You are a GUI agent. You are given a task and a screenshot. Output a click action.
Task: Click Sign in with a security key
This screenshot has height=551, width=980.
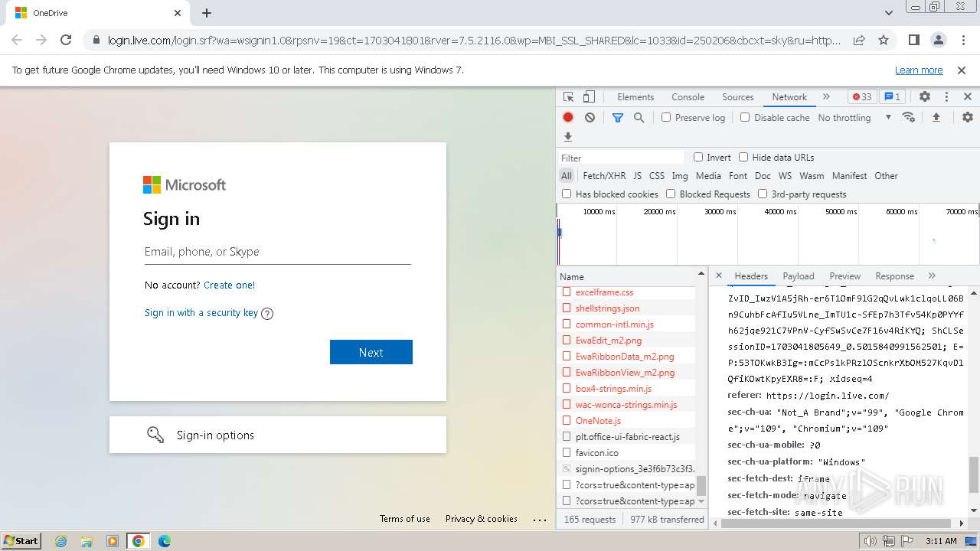click(x=201, y=312)
